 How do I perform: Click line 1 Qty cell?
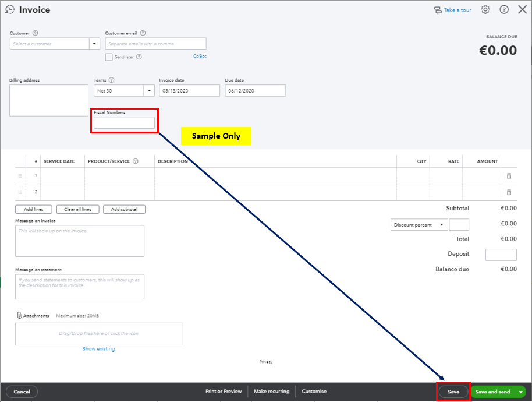(x=413, y=176)
